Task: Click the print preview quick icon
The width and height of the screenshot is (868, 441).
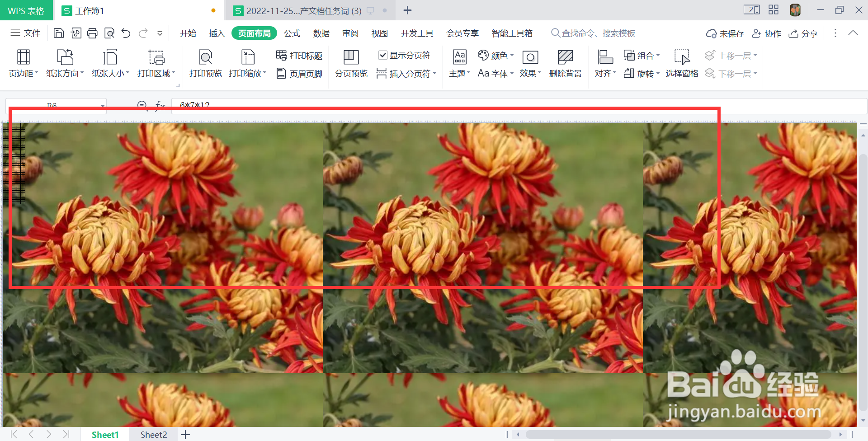Action: click(x=109, y=33)
